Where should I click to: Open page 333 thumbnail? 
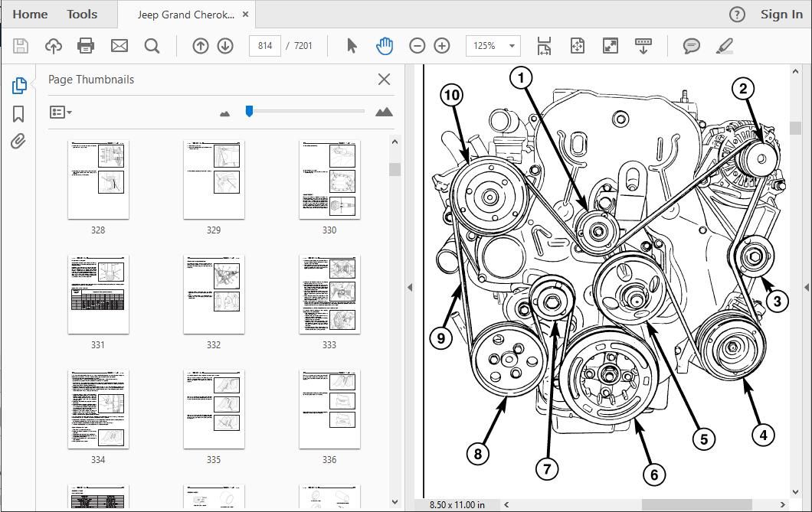(329, 295)
